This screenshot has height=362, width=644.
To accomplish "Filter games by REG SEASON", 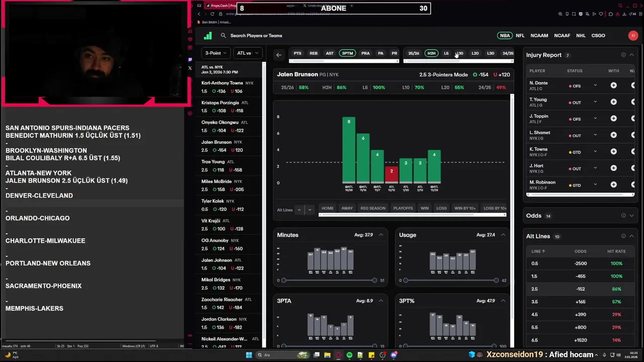I will [x=373, y=208].
